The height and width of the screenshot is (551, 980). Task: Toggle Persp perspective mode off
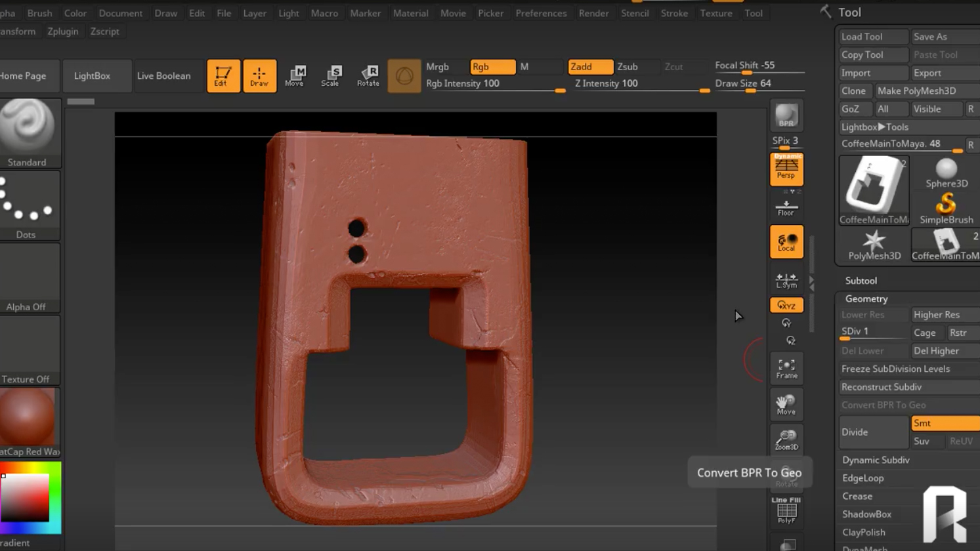point(786,169)
